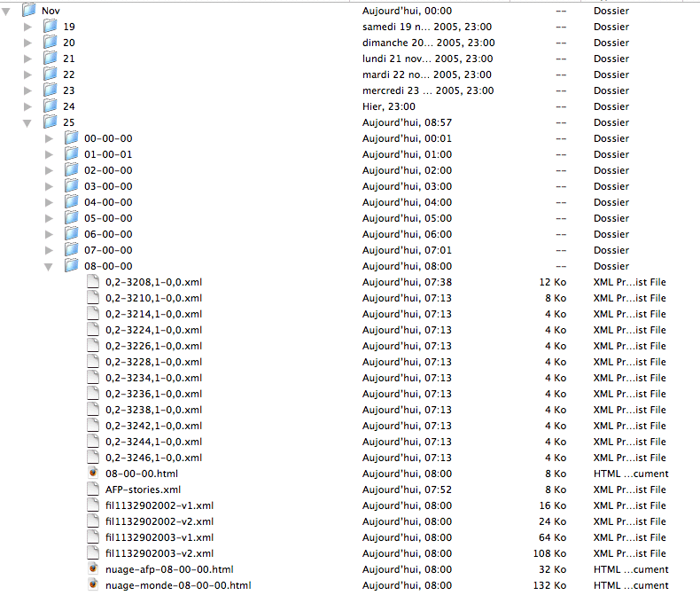This screenshot has width=700, height=603.
Task: Select file name 0,2-3234,1-0,0.xml
Action: (153, 378)
